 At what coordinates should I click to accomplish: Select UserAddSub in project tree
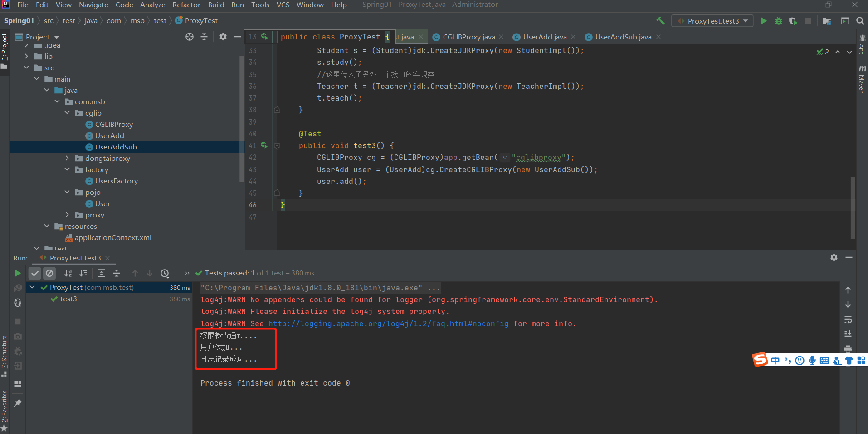(116, 147)
